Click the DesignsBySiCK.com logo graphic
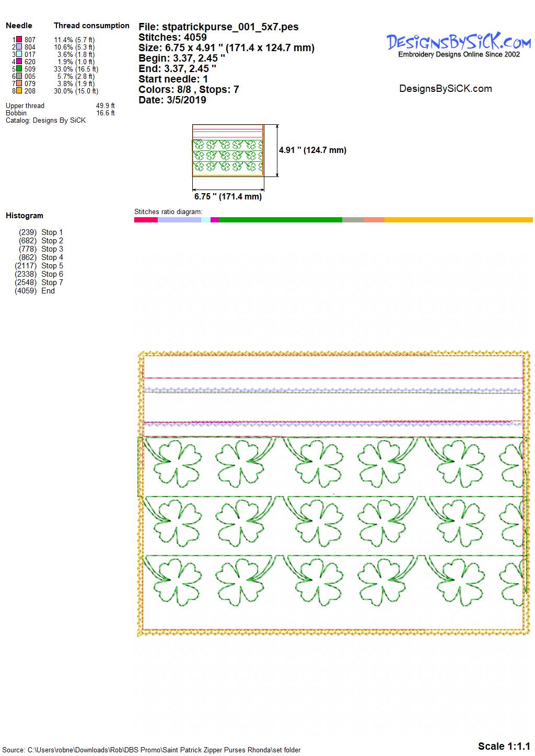This screenshot has width=535, height=756. tap(458, 44)
